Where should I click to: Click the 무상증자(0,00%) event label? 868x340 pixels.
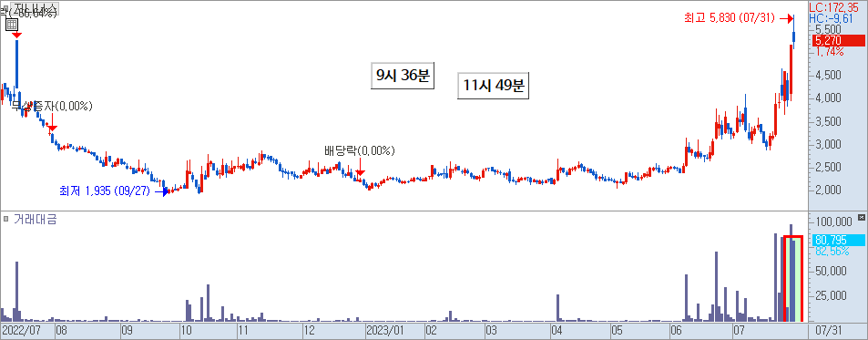click(52, 106)
